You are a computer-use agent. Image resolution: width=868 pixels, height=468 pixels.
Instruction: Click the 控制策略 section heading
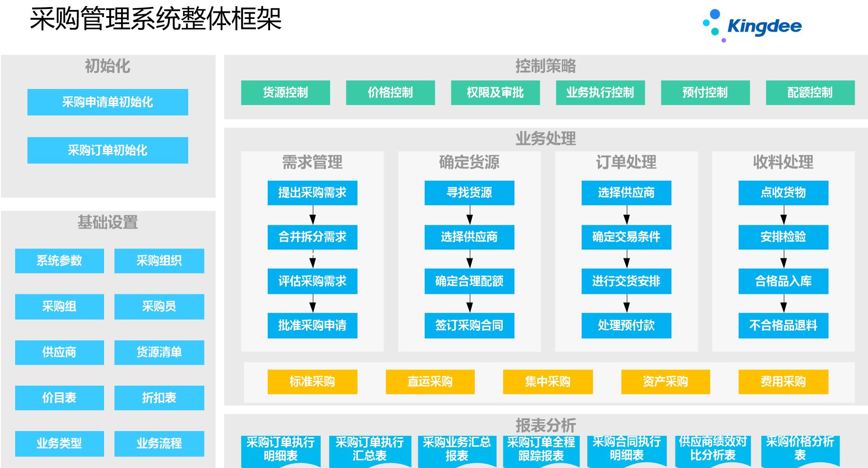tap(545, 66)
